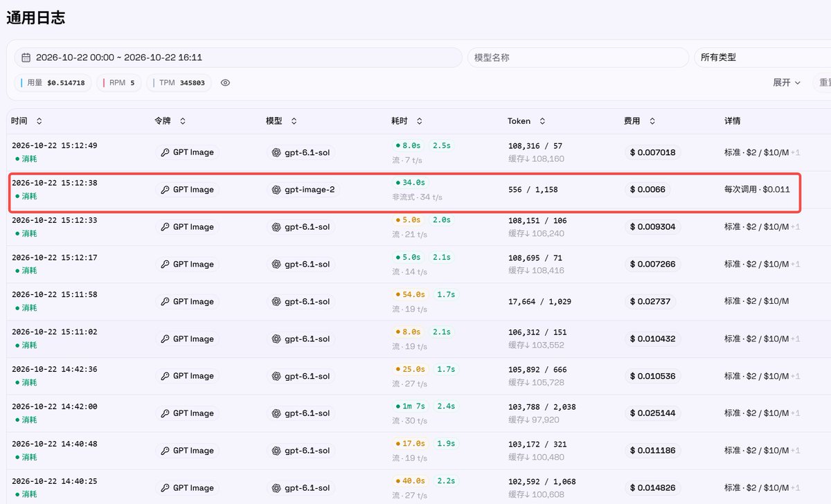This screenshot has height=504, width=831.
Task: Click the key icon in 15:12:17 row
Action: tap(165, 264)
